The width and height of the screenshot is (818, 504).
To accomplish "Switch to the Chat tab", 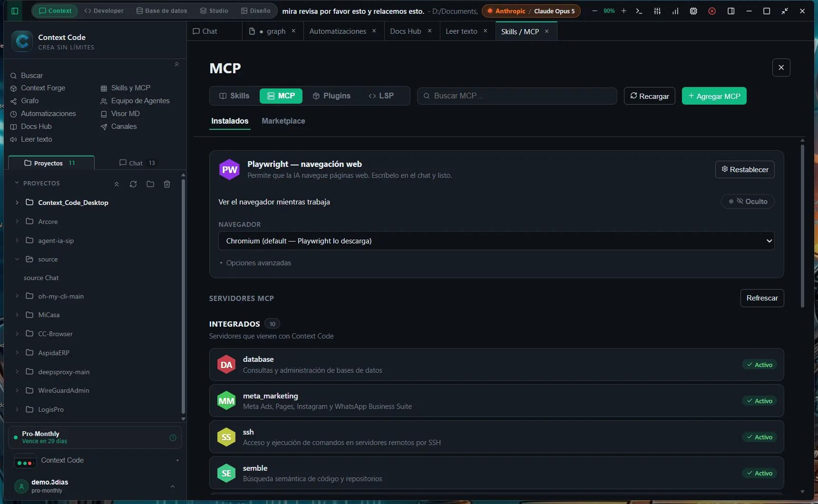I will pyautogui.click(x=205, y=31).
